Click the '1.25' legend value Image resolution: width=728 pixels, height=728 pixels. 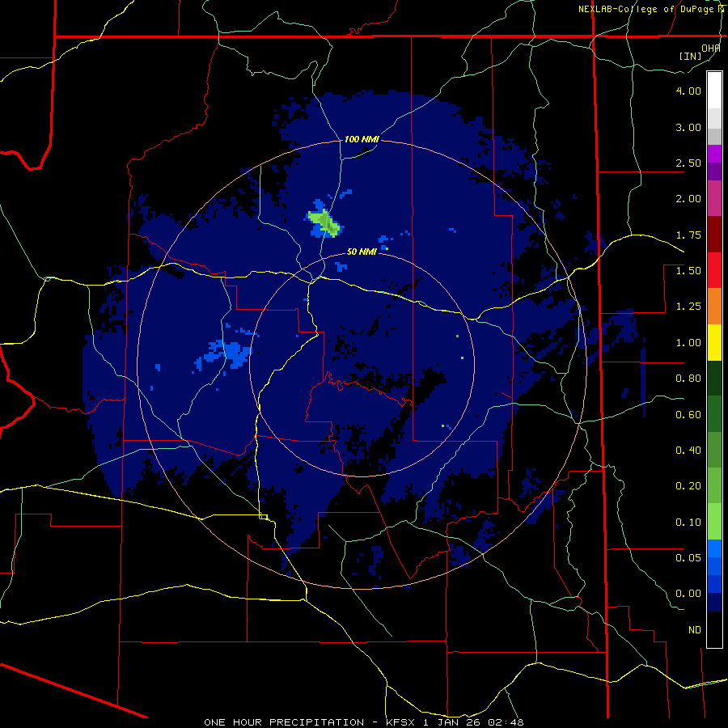[x=688, y=307]
